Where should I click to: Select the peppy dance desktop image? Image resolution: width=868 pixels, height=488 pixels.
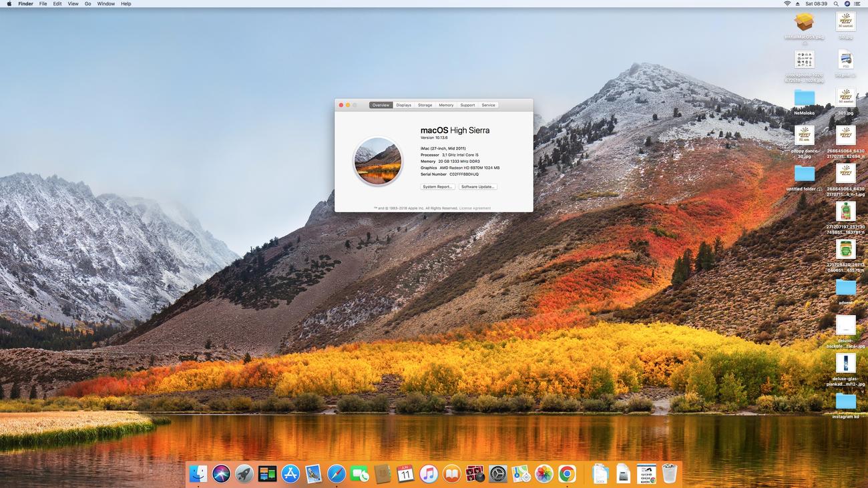(x=805, y=141)
